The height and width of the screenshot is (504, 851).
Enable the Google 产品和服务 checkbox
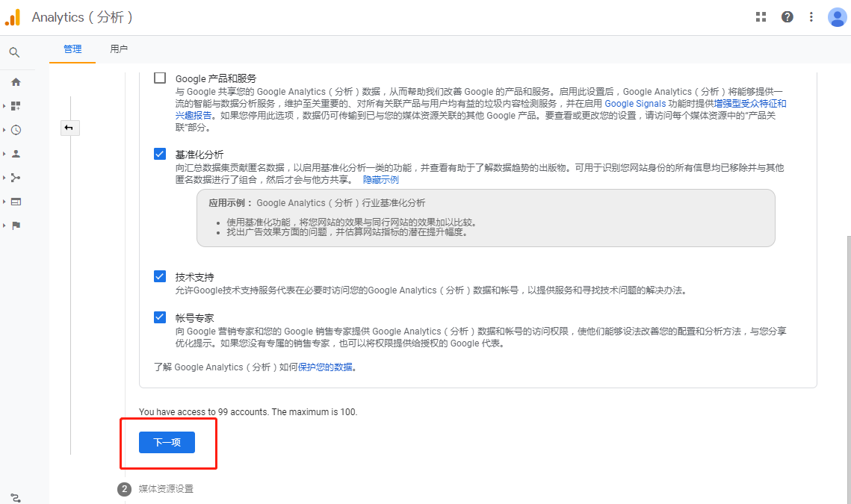click(160, 78)
